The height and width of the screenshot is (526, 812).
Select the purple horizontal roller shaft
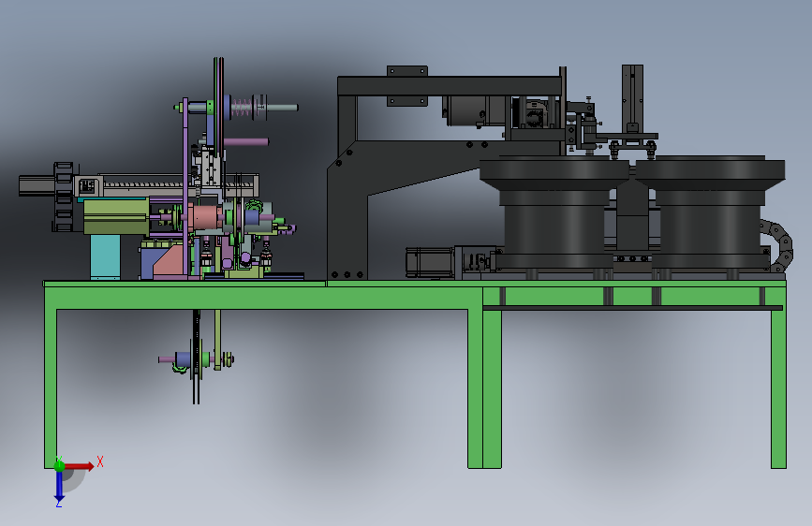click(246, 142)
